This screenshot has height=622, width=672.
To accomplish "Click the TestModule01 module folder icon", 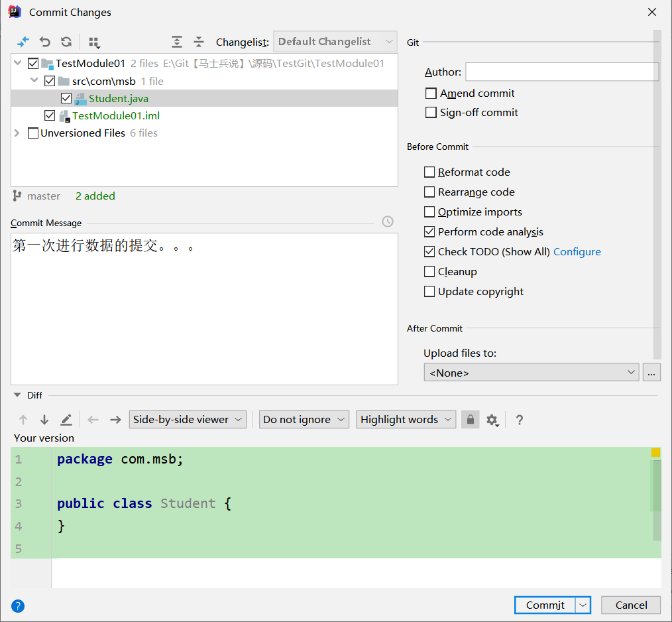I will 47,64.
